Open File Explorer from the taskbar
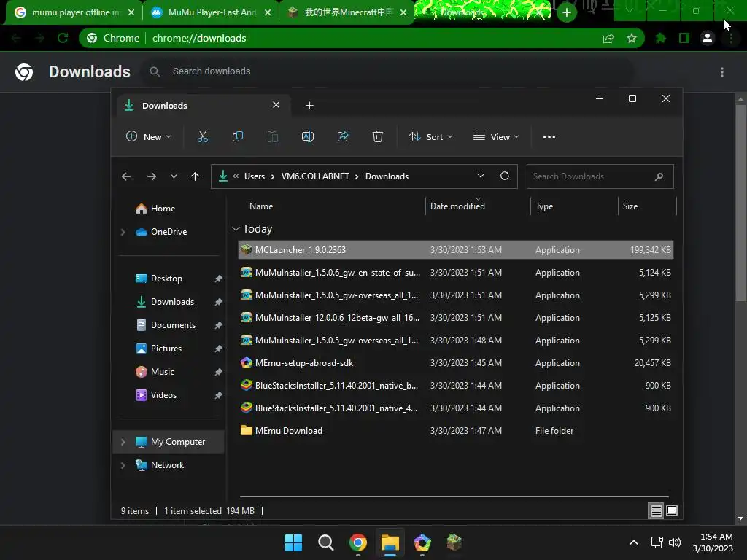747x560 pixels. pos(390,542)
